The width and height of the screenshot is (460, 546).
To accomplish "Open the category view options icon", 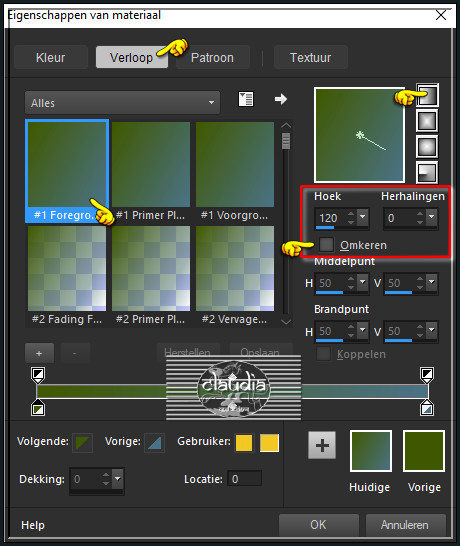I will (x=246, y=99).
